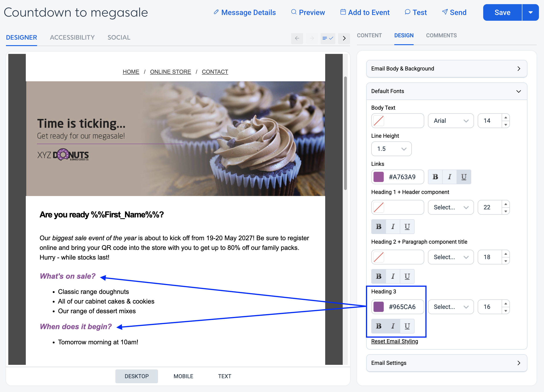Switch preview to Text view
The image size is (544, 392).
click(225, 376)
